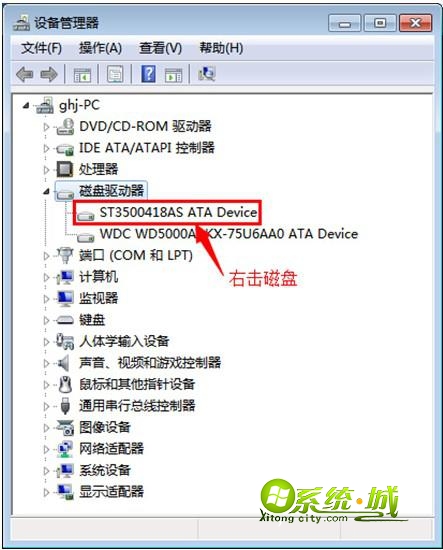Click the Back arrow toolbar icon
Viewport: 443px width, 550px height.
pyautogui.click(x=25, y=74)
